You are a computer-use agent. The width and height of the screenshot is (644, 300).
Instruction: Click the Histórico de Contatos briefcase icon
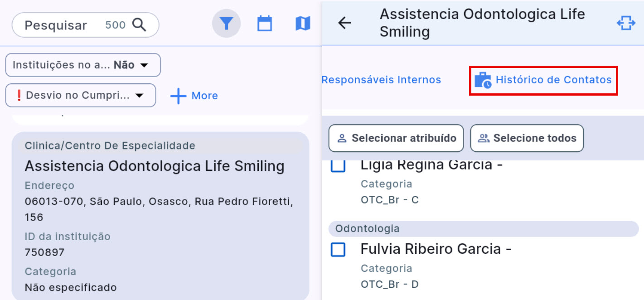[x=483, y=80]
